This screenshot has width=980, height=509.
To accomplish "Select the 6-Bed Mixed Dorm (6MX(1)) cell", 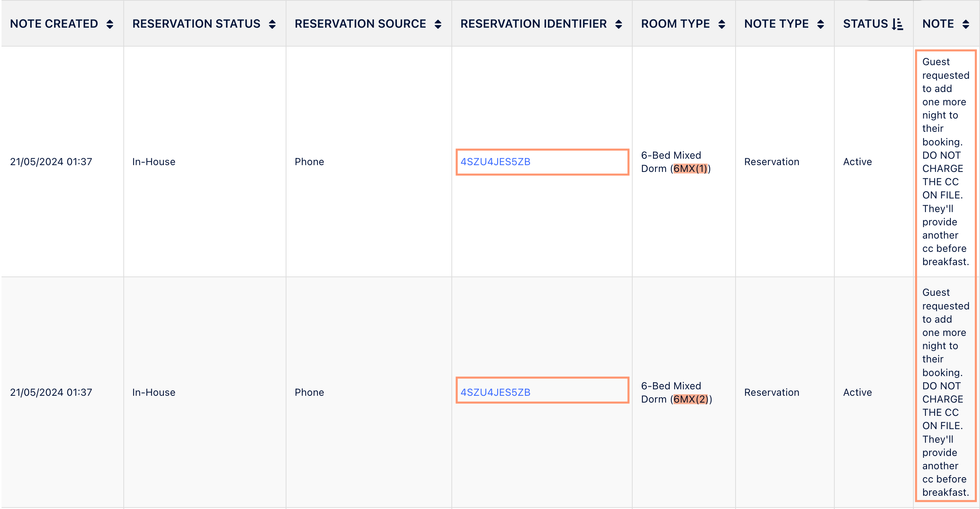I will click(676, 162).
